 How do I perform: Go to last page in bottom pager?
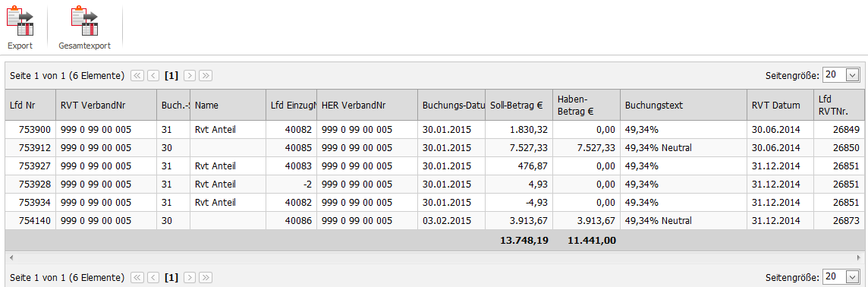pos(206,278)
